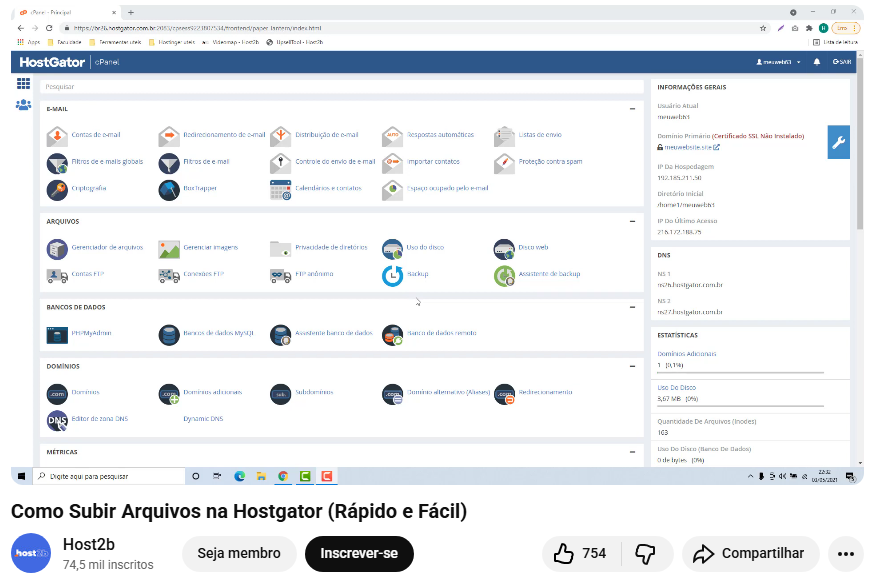Click the Pesquisar search field in cPanel
872x577 pixels.
(340, 87)
